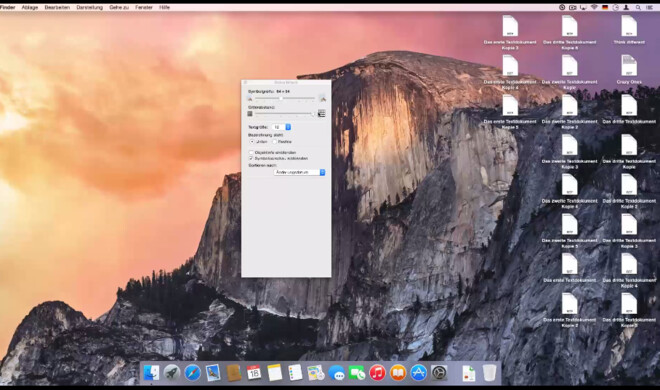The height and width of the screenshot is (390, 660).
Task: Open Maps icon in Dock
Action: tap(316, 373)
